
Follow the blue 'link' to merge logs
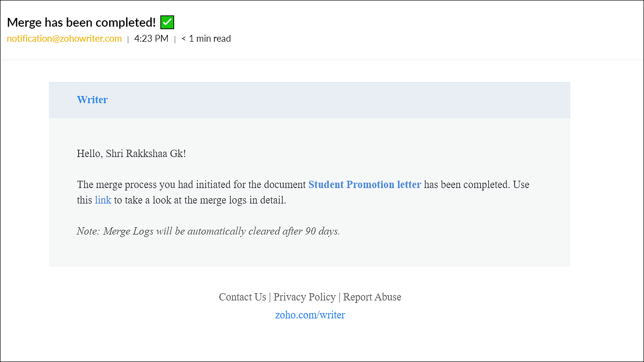coord(103,200)
